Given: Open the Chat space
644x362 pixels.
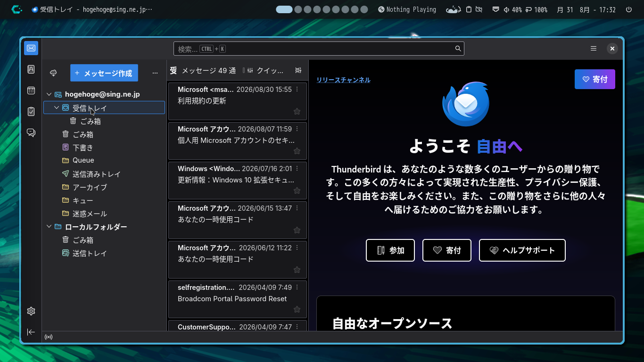Looking at the screenshot, I should (x=31, y=133).
